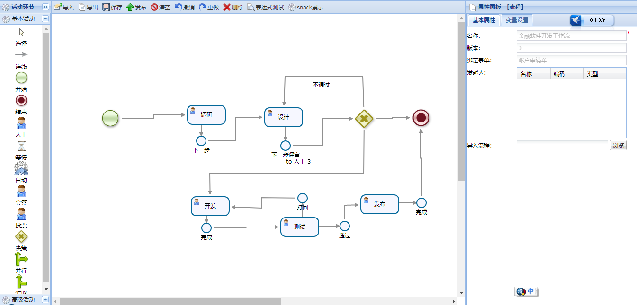Click the canvas horizontal scrollbar thumb
Viewport: 644px width, 305px height.
point(170,301)
